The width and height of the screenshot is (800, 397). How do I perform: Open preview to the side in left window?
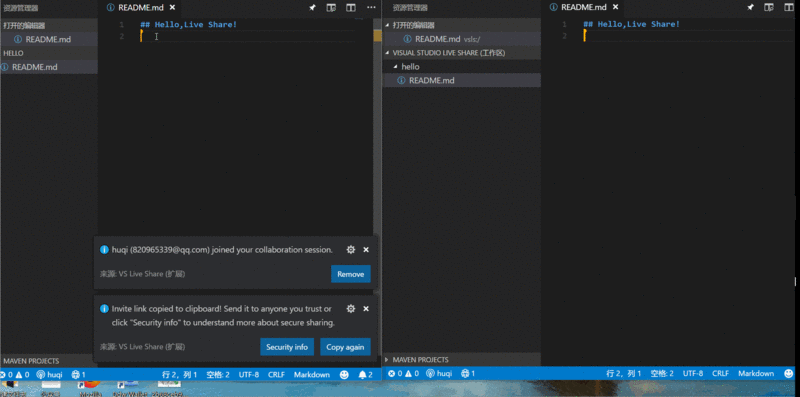coord(331,8)
